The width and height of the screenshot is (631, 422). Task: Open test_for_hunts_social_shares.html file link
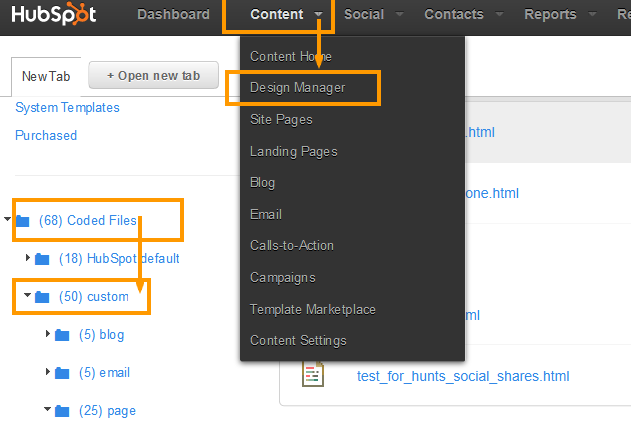click(463, 376)
